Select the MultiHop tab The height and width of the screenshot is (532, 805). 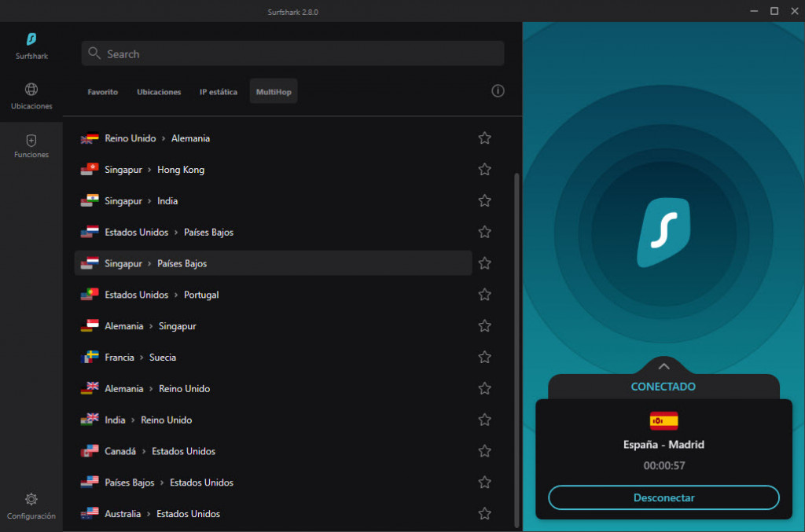pos(274,92)
